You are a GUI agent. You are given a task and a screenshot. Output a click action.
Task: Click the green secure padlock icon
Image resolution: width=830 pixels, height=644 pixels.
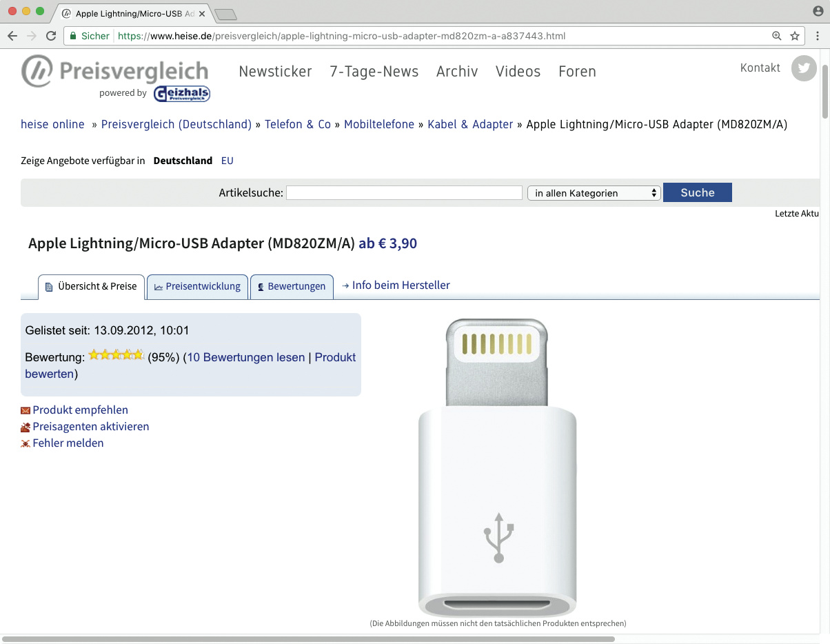(73, 36)
